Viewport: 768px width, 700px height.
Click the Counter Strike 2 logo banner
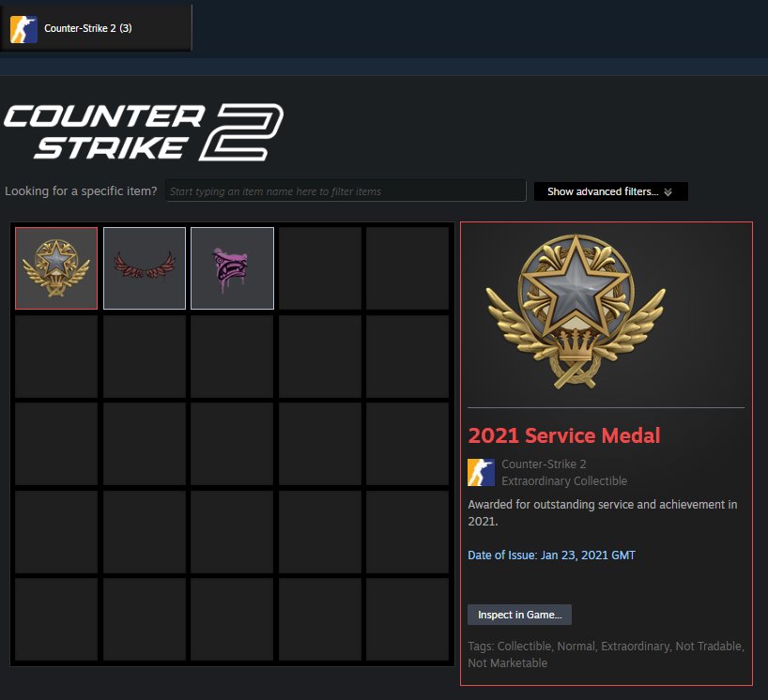point(144,131)
